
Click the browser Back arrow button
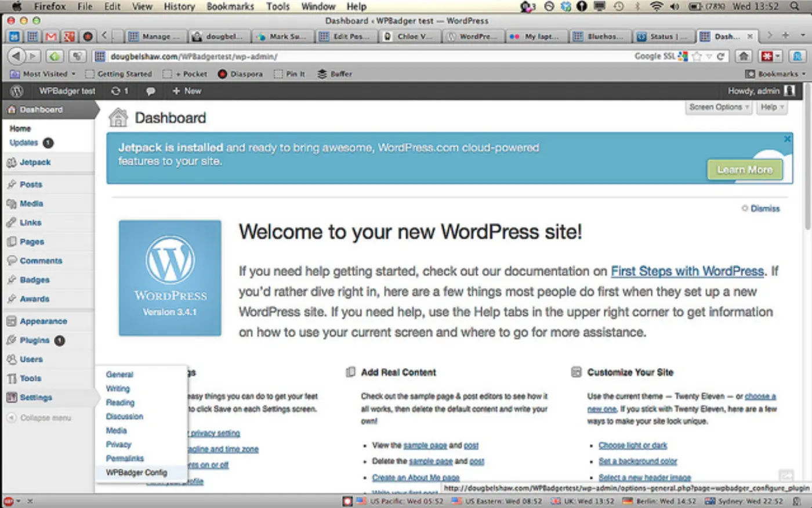16,56
